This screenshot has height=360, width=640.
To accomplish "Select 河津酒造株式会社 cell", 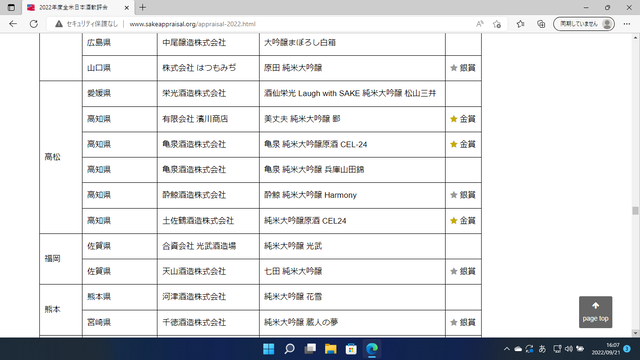I will [x=208, y=297].
